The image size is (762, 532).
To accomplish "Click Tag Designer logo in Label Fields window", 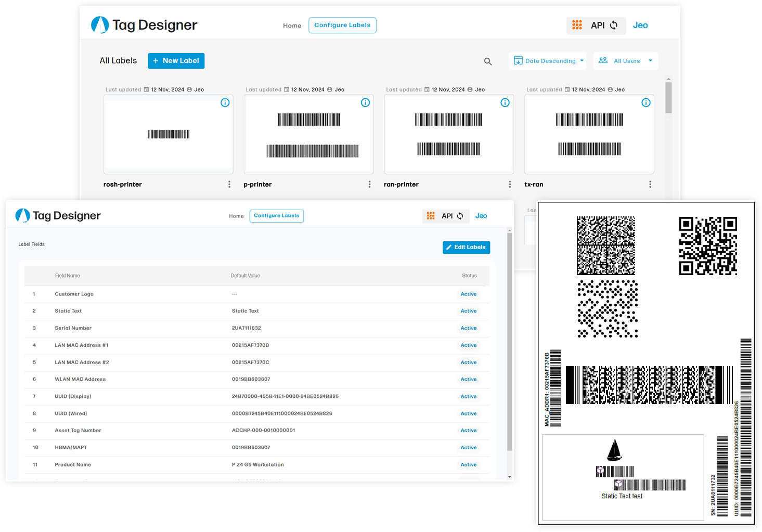I will pos(58,215).
